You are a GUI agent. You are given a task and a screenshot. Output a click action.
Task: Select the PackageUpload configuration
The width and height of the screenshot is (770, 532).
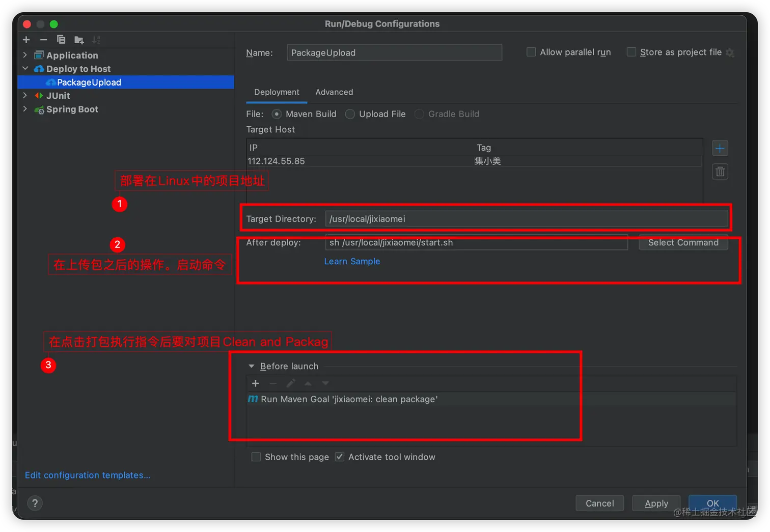pyautogui.click(x=126, y=82)
